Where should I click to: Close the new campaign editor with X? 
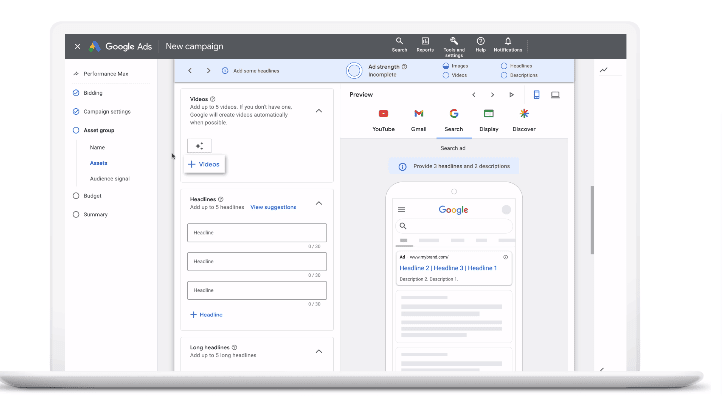pyautogui.click(x=77, y=47)
